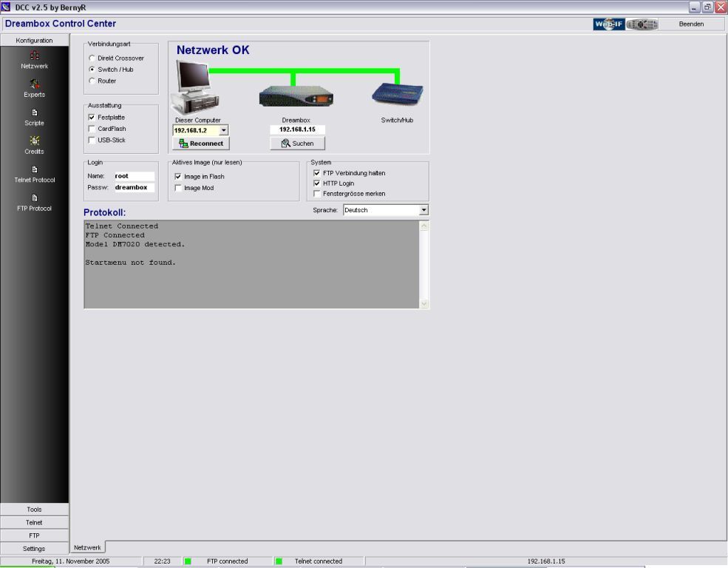Click the Suchen search button
This screenshot has height=568, width=728.
click(x=298, y=143)
